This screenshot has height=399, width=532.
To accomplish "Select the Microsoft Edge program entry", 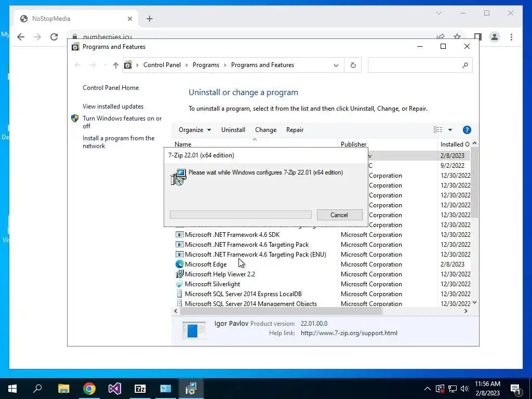I will (322, 264).
